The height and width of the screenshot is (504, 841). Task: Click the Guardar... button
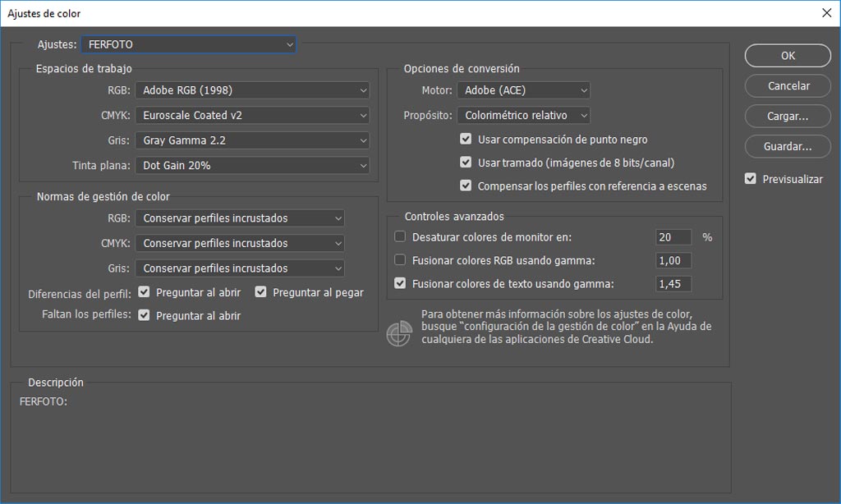(x=788, y=146)
